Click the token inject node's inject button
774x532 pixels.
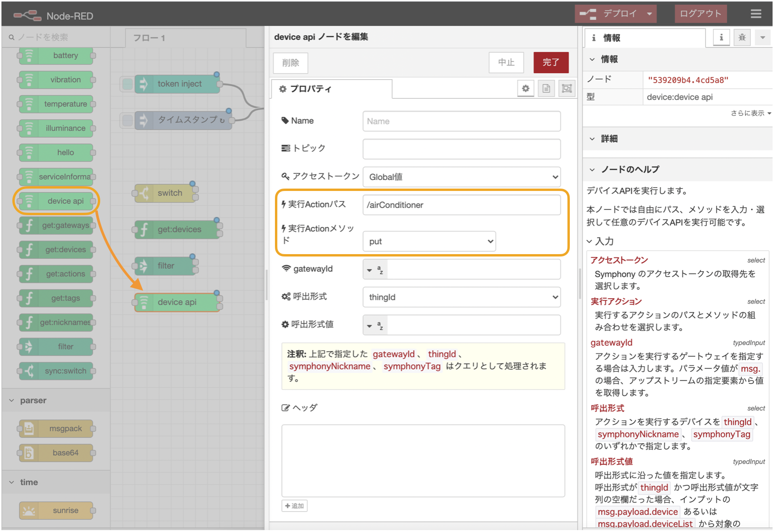(x=127, y=84)
